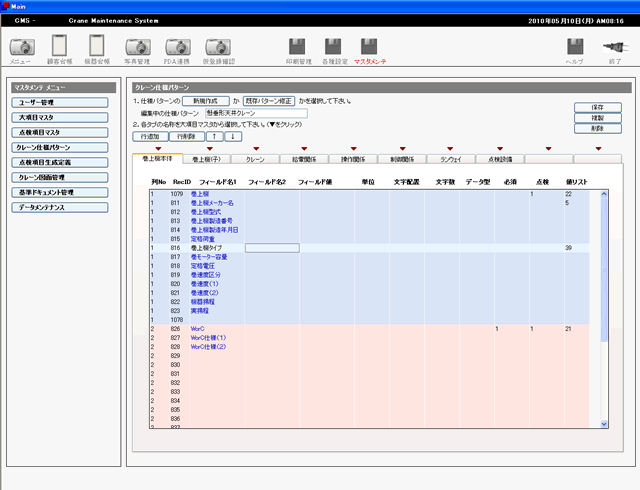Open the red triangle above 巻上機本体 tab
Image resolution: width=640 pixels, height=490 pixels.
coord(158,149)
